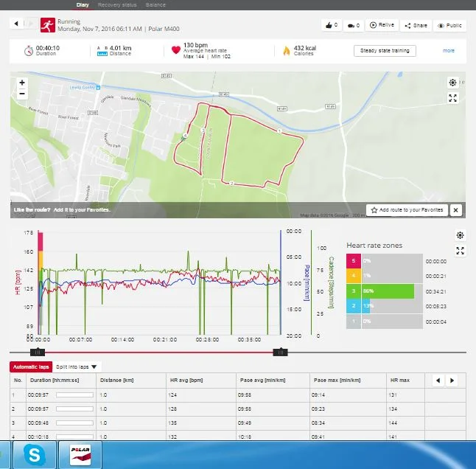Image resolution: width=476 pixels, height=469 pixels.
Task: Click the Pace avg [min/km] column header
Action: tap(262, 381)
